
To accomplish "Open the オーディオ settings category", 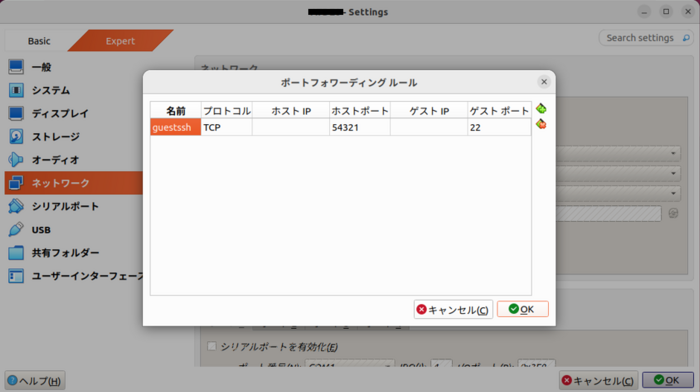I will [x=74, y=160].
